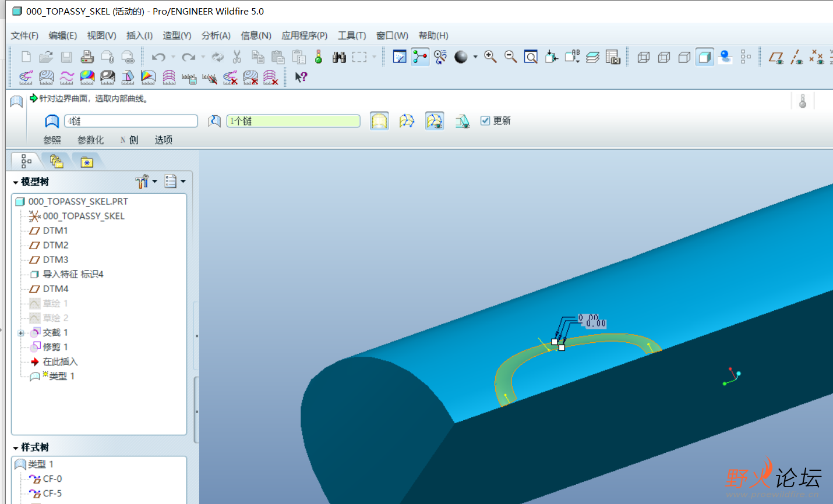The width and height of the screenshot is (833, 504).
Task: Create a new file with the New icon
Action: click(26, 57)
